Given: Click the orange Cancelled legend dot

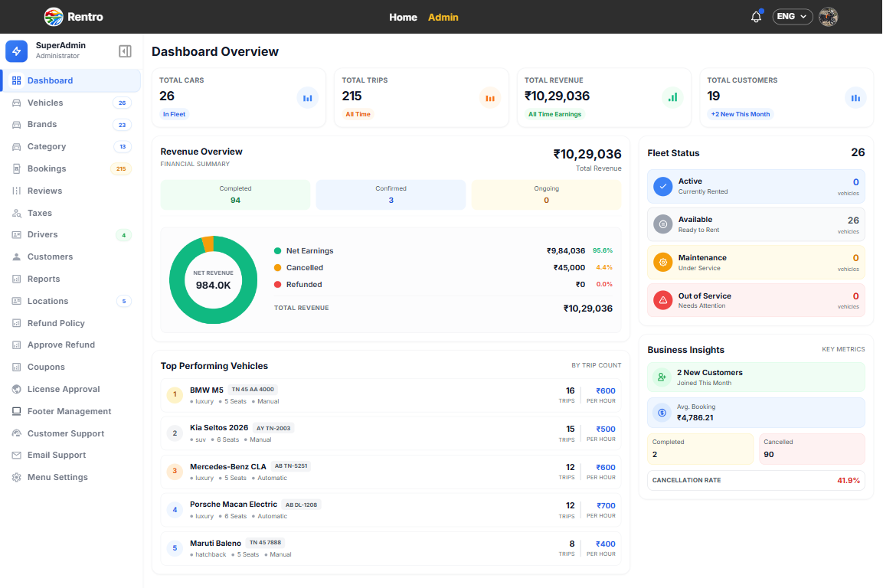Looking at the screenshot, I should (x=278, y=268).
